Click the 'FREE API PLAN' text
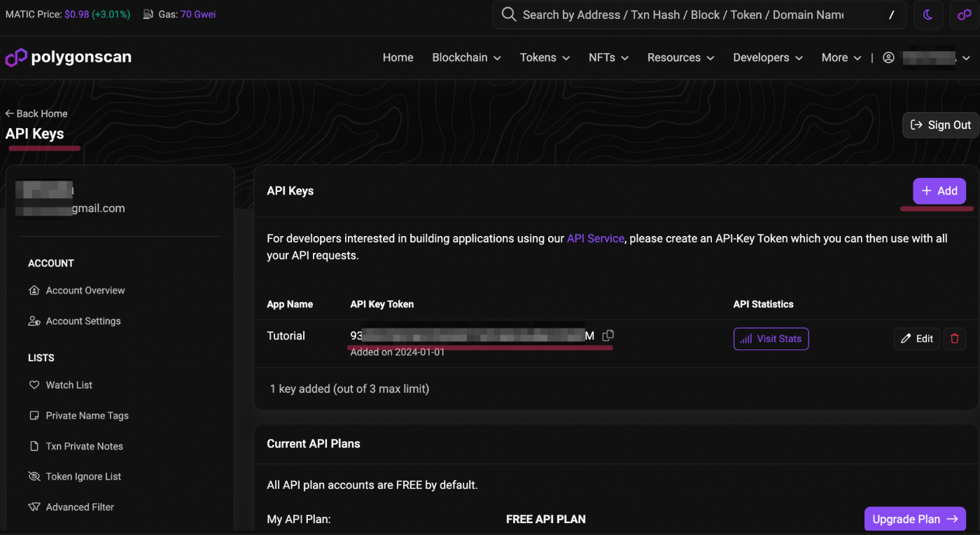 (x=546, y=520)
